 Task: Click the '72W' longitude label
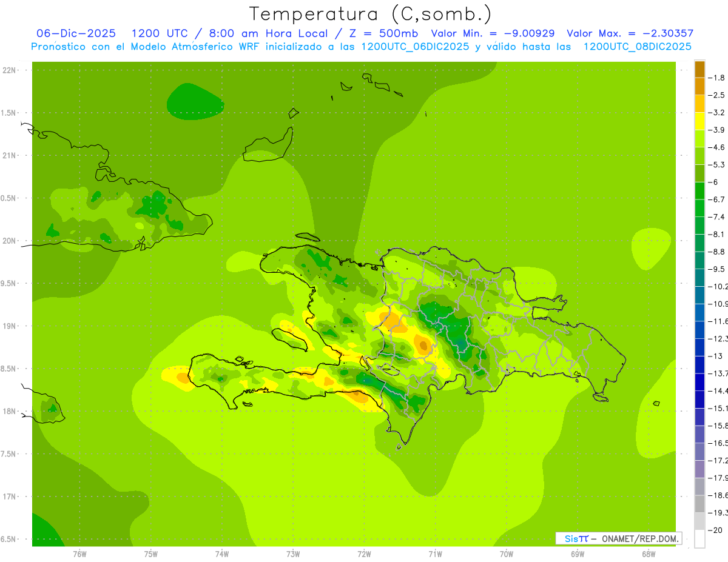pos(365,554)
